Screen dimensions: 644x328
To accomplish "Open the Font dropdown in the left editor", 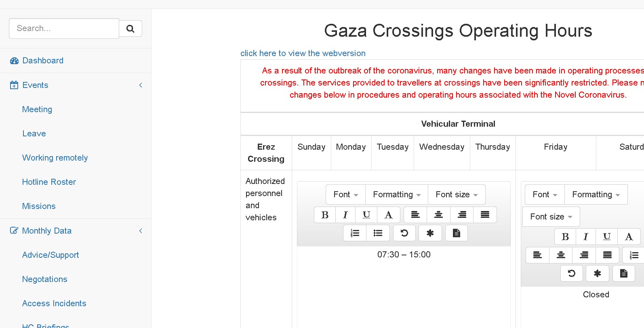I will pos(345,194).
